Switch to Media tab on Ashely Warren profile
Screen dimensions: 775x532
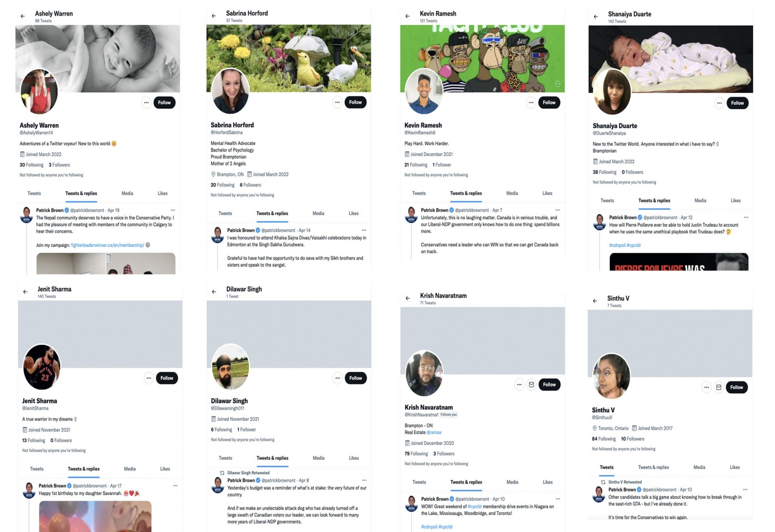coord(127,194)
